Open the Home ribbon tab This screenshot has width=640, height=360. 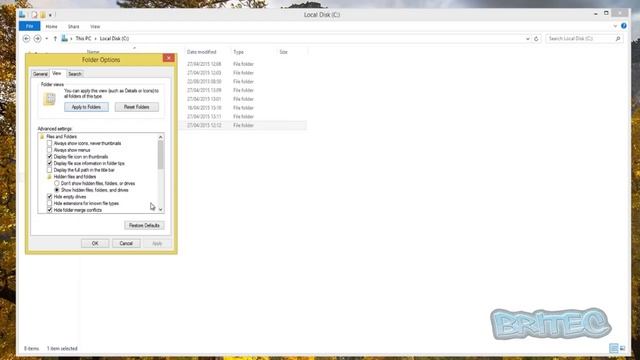pyautogui.click(x=51, y=27)
